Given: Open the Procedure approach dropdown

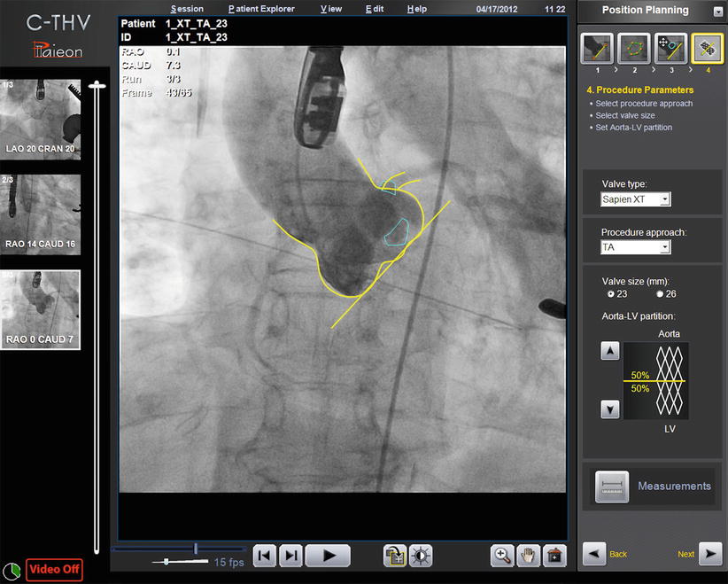Looking at the screenshot, I should [636, 247].
